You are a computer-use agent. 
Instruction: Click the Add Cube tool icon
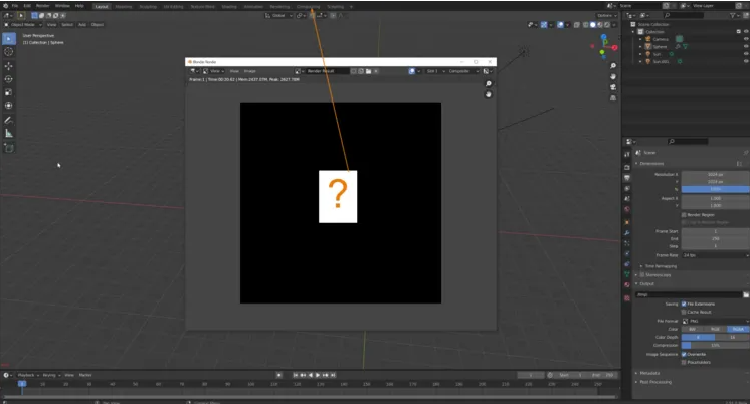[9, 147]
